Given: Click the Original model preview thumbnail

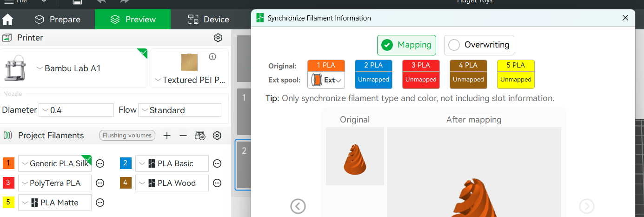Looking at the screenshot, I should pyautogui.click(x=355, y=156).
